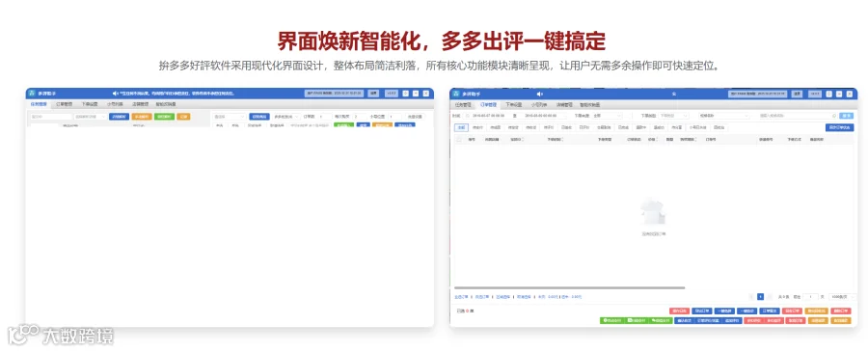Viewport: 868px width, 352px height.
Task: Click the blue search button right of the search field
Action: click(847, 116)
